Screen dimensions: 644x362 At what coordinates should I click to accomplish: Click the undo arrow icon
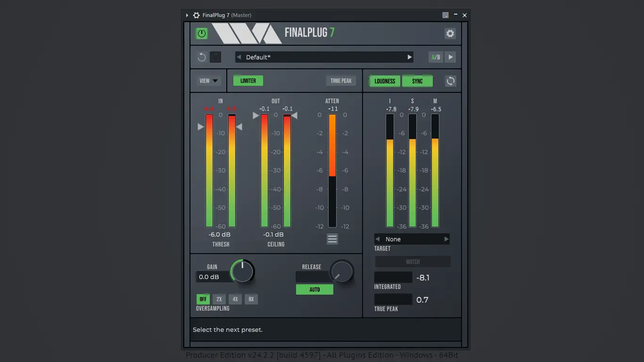[x=202, y=57]
